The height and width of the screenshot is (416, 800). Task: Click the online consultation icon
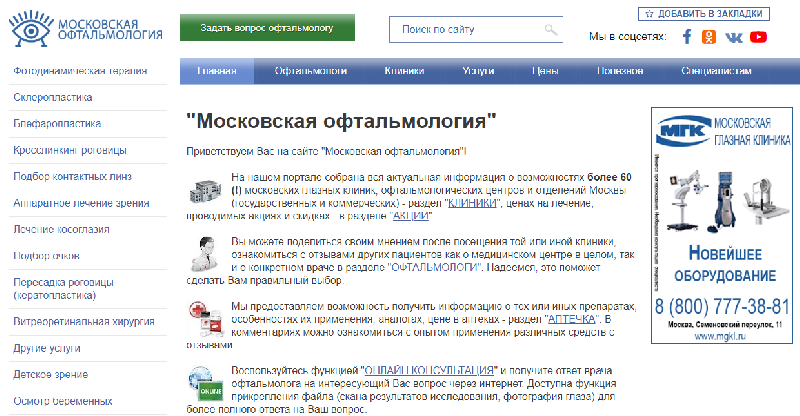tap(203, 384)
